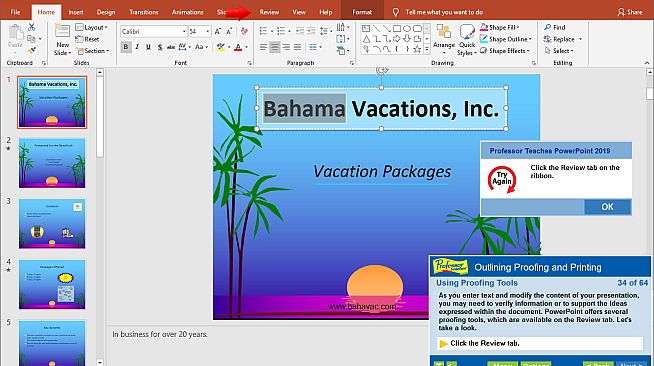This screenshot has width=654, height=366.
Task: Open the Format tab
Action: pyautogui.click(x=362, y=12)
